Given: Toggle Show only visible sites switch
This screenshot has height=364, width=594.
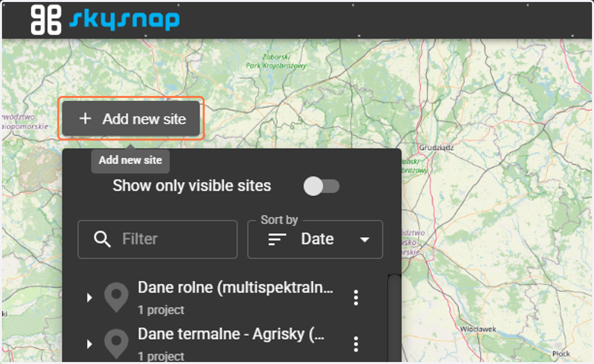Looking at the screenshot, I should click(322, 186).
